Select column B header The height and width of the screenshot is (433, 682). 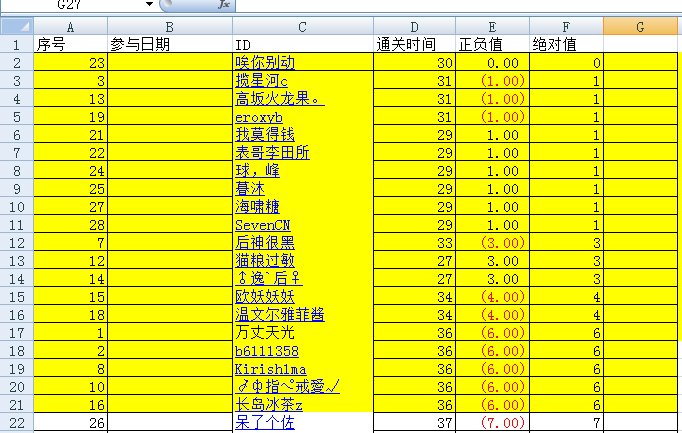[170, 27]
